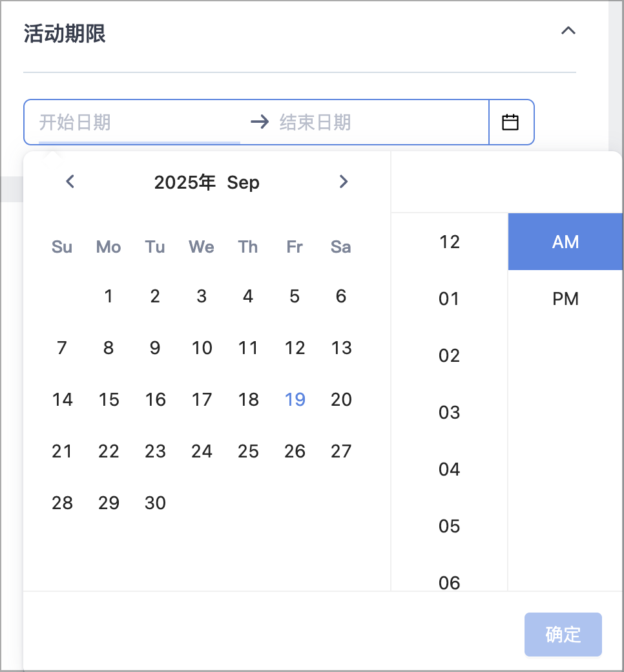
Task: Select September 28 in the calendar
Action: 62,503
